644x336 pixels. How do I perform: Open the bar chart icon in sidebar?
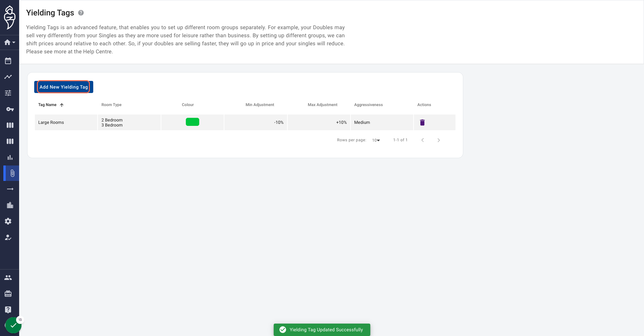(10, 157)
